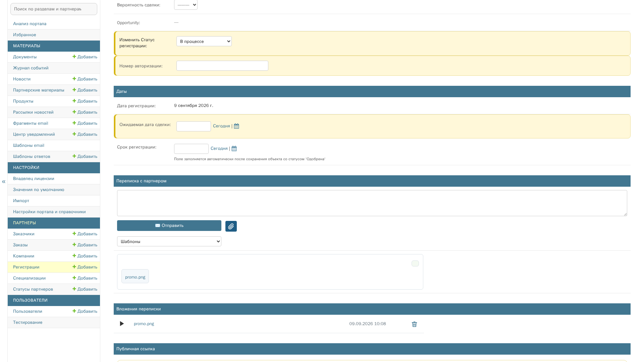Viewport: 644px width, 362px height.
Task: Open Владелец лицензии in sidebar
Action: coord(34,179)
